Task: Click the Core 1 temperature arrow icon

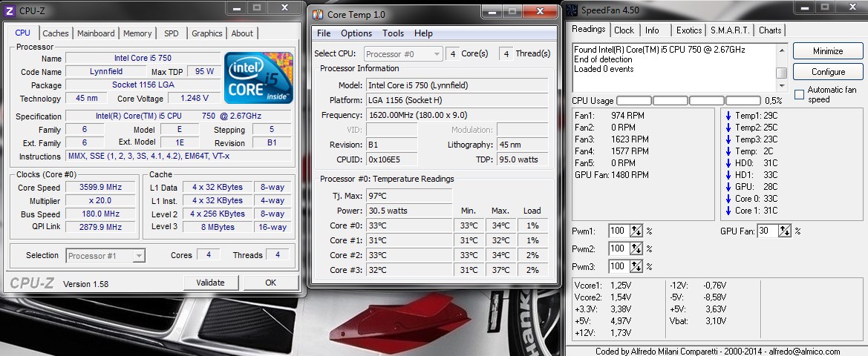Action: [728, 211]
